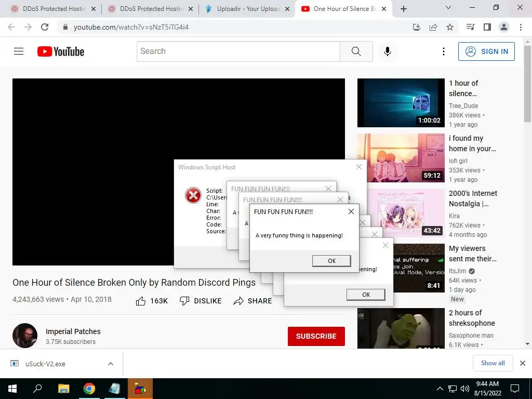Open volume control in system tray
The image size is (532, 399).
[465, 389]
